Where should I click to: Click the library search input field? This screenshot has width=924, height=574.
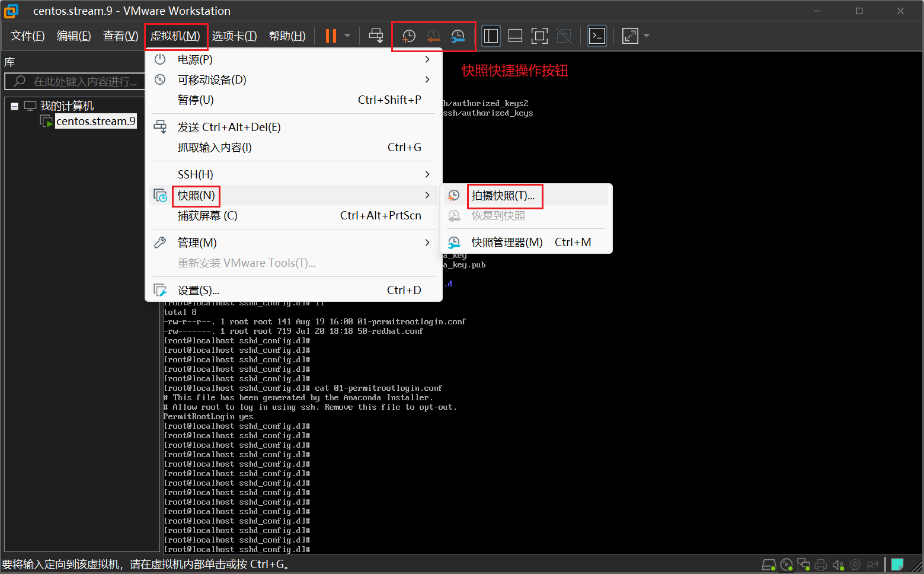[x=75, y=81]
